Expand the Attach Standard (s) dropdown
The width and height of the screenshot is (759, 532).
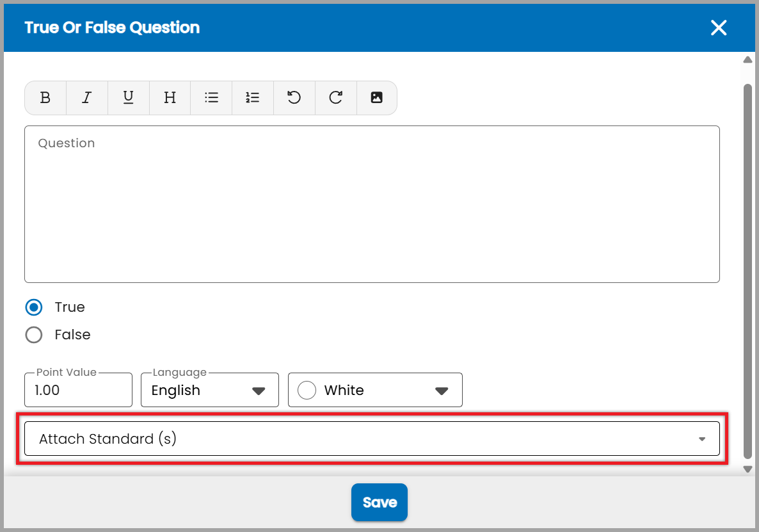pos(372,439)
